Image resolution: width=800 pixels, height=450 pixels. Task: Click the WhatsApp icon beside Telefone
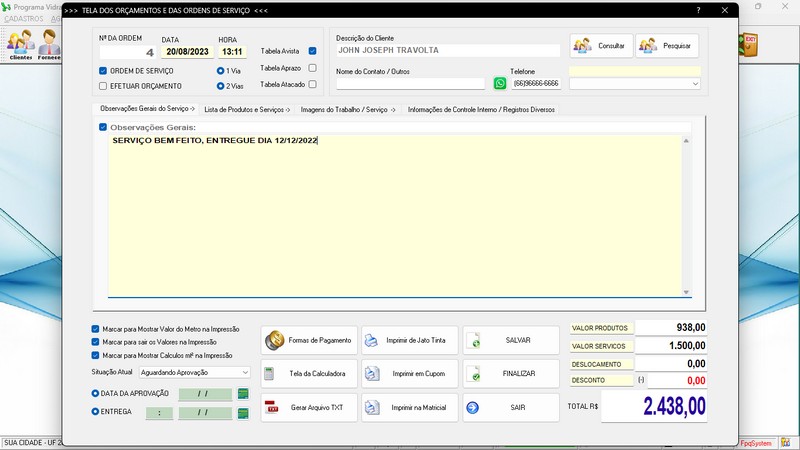tap(500, 84)
